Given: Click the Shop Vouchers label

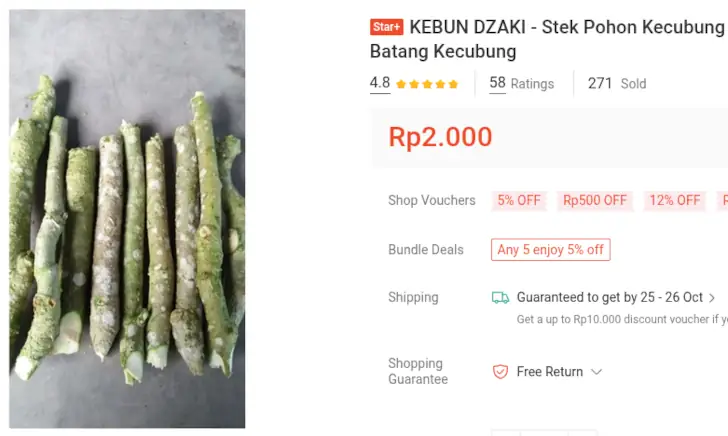Looking at the screenshot, I should (x=431, y=200).
